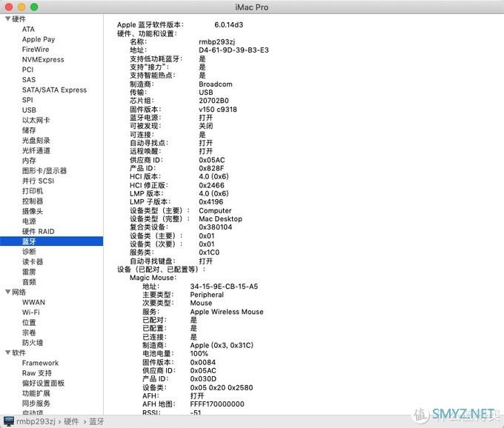Click AFH map value FFFF170000000
Screen dimensions: 504x428
217,404
